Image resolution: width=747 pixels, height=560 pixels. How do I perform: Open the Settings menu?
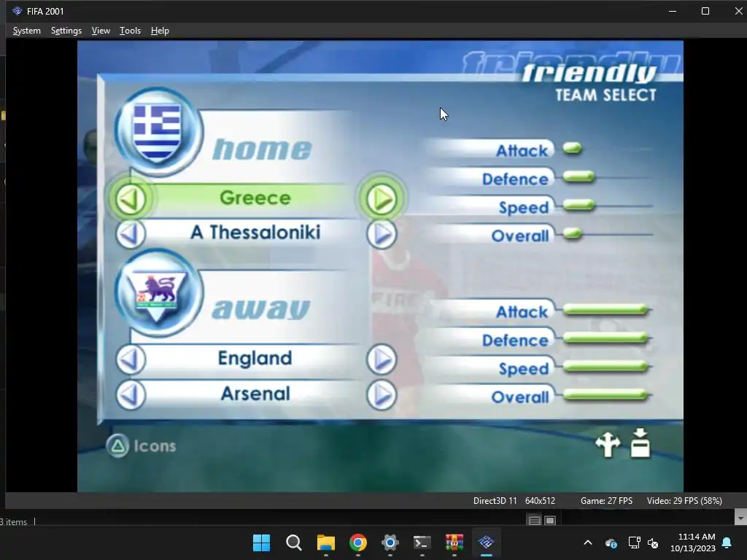coord(66,31)
